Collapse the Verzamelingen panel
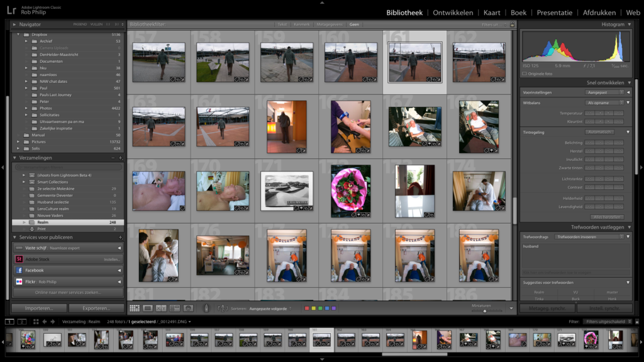 point(14,158)
